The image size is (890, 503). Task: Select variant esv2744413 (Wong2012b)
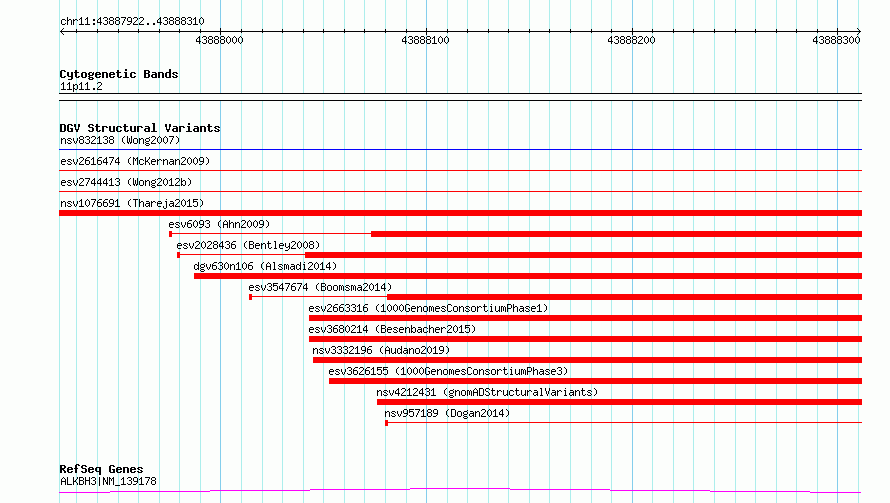click(126, 182)
